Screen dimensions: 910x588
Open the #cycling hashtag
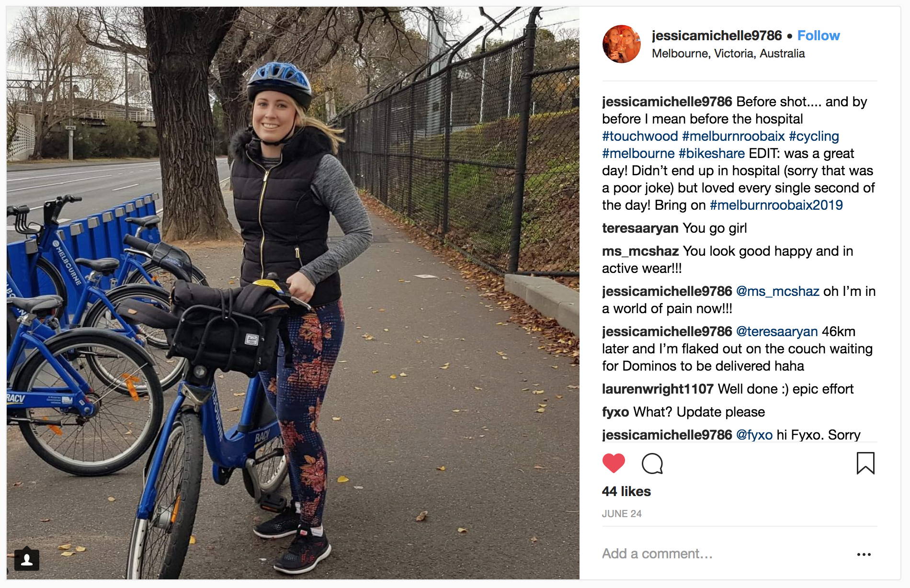click(x=814, y=136)
